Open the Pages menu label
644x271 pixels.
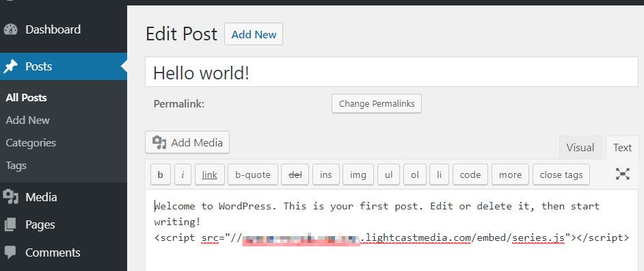point(40,225)
